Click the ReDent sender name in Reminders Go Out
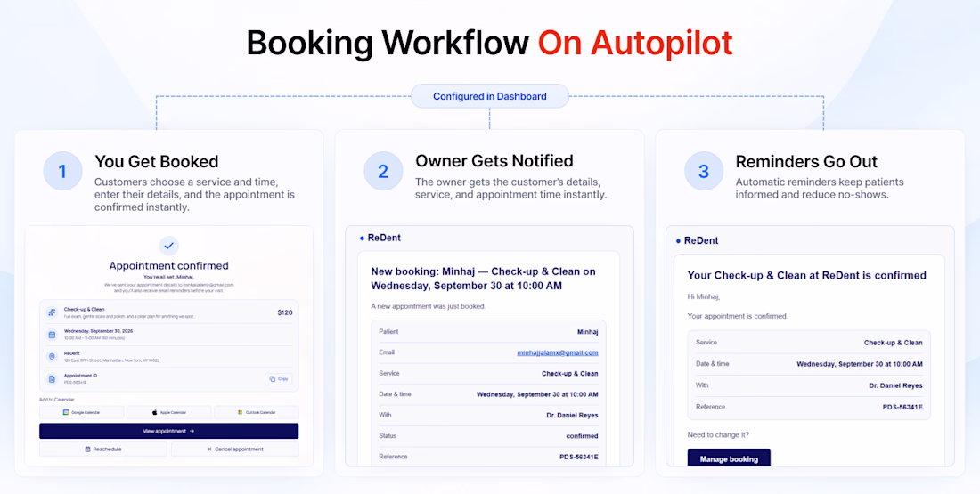The height and width of the screenshot is (494, 980). 701,240
